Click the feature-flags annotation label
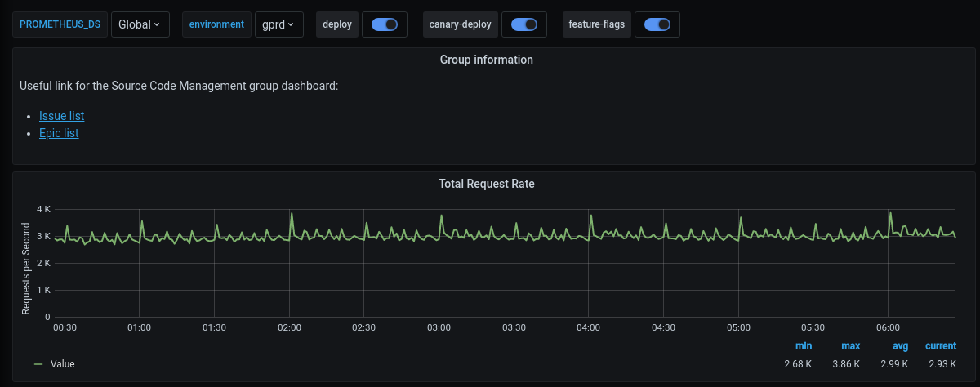Screen dimensions: 980x387 [597, 24]
